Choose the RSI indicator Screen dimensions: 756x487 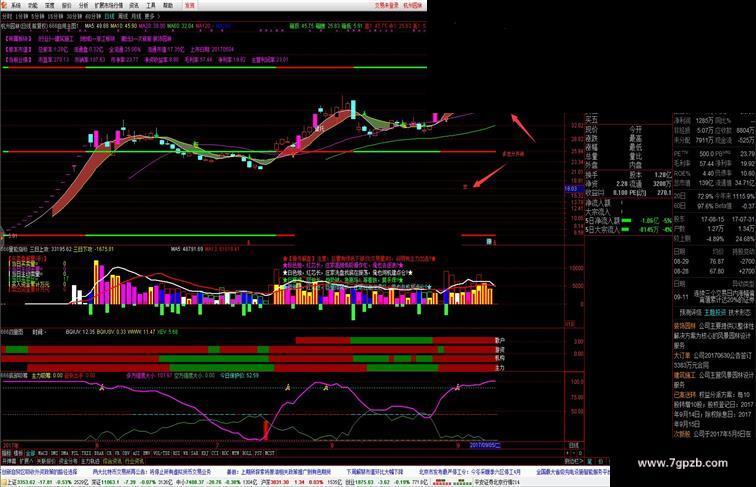176,453
